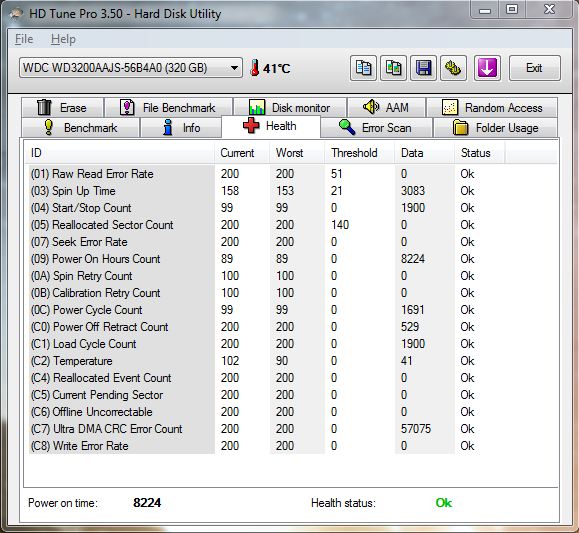Click the copy text to clipboard icon
Viewport: 579px width, 533px height.
point(363,68)
